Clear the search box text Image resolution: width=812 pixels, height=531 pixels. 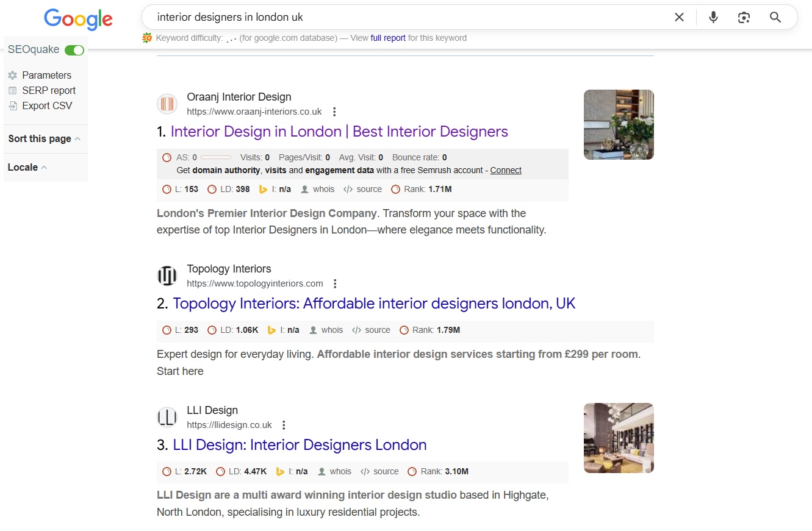click(679, 18)
